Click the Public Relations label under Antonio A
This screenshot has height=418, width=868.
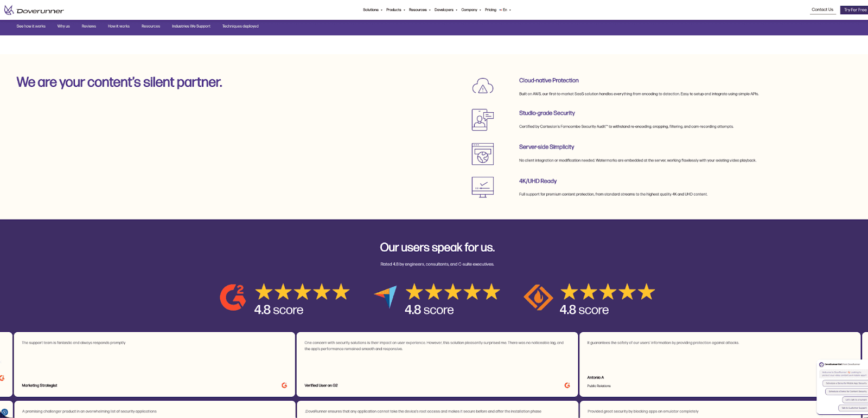tap(599, 386)
